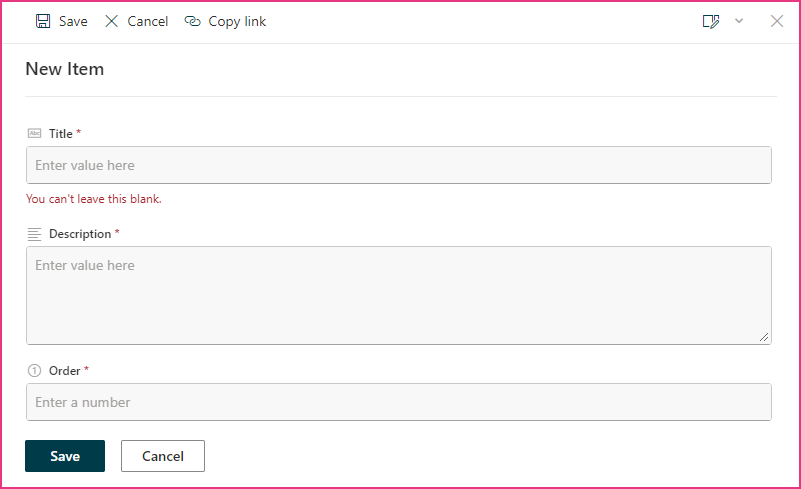Image resolution: width=801 pixels, height=489 pixels.
Task: Select the Copy link text in toolbar
Action: [237, 21]
